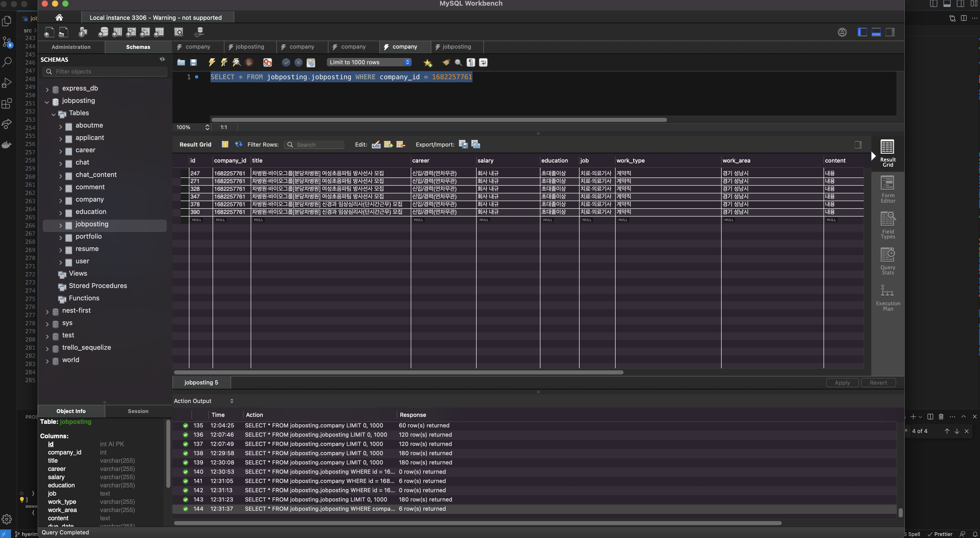Click the Apply button
Image resolution: width=980 pixels, height=538 pixels.
(x=842, y=383)
